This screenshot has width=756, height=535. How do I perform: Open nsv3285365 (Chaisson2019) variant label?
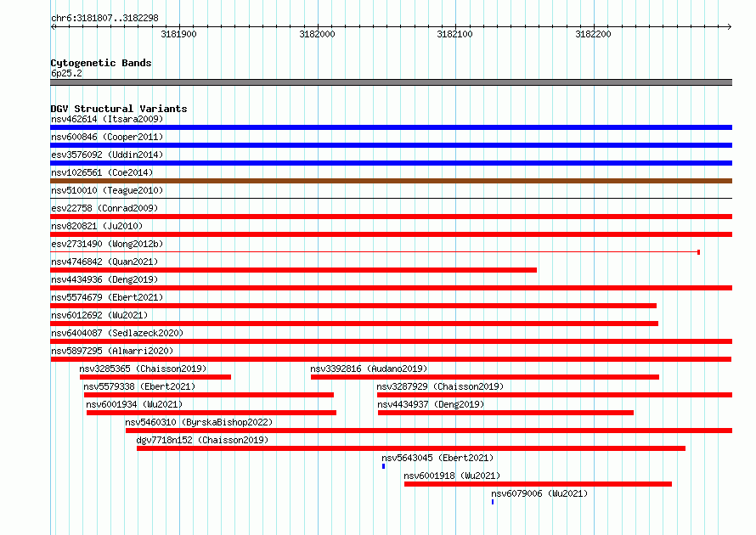coord(143,369)
